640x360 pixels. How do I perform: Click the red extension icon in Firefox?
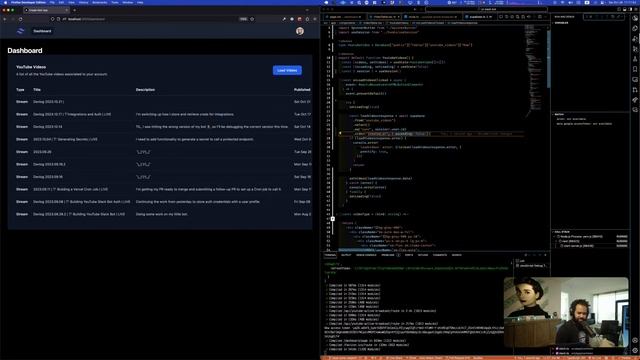[299, 19]
